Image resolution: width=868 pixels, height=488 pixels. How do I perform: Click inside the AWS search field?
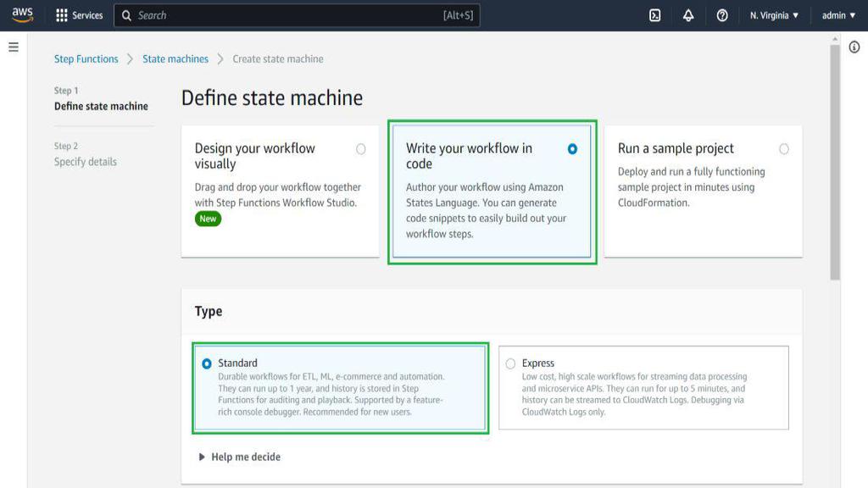pyautogui.click(x=288, y=15)
